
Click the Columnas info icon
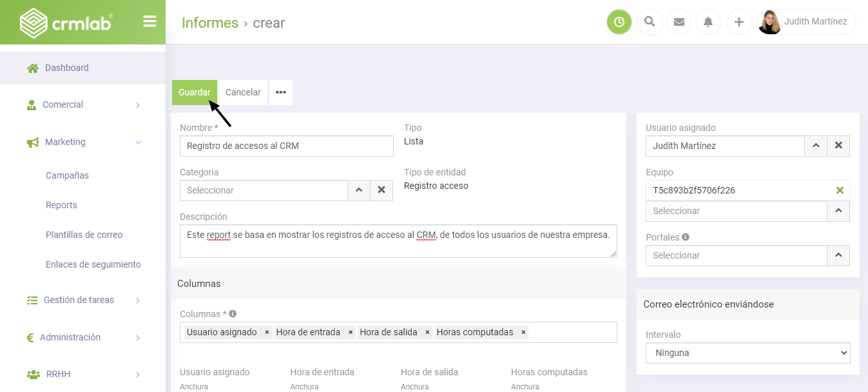pyautogui.click(x=233, y=313)
